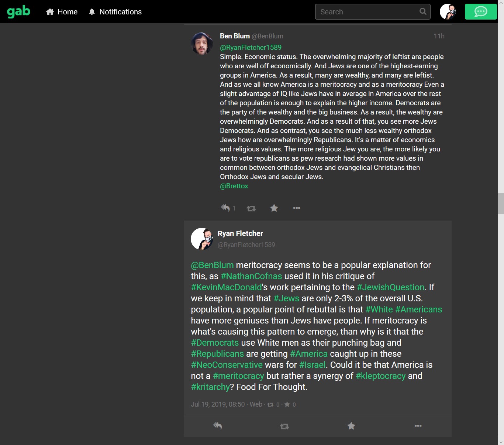Focus the Search input field

tap(373, 12)
